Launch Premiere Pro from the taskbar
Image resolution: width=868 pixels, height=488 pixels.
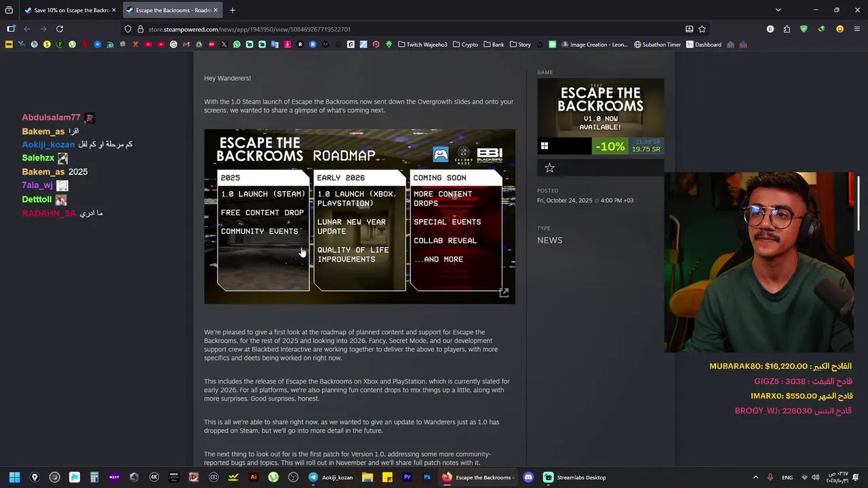pyautogui.click(x=407, y=477)
